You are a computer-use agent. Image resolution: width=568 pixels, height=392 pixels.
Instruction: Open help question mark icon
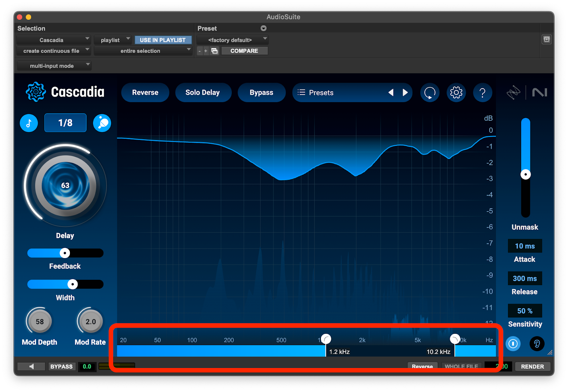pos(482,93)
